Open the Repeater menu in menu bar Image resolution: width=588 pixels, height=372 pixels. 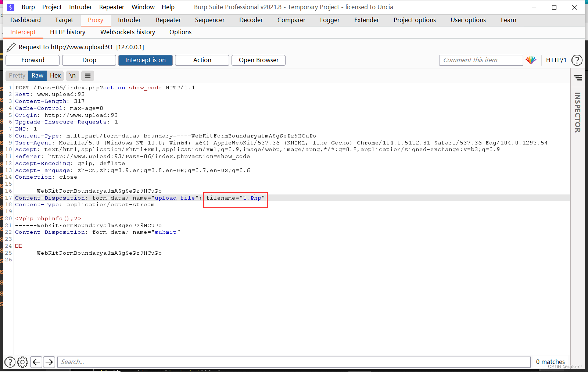112,7
